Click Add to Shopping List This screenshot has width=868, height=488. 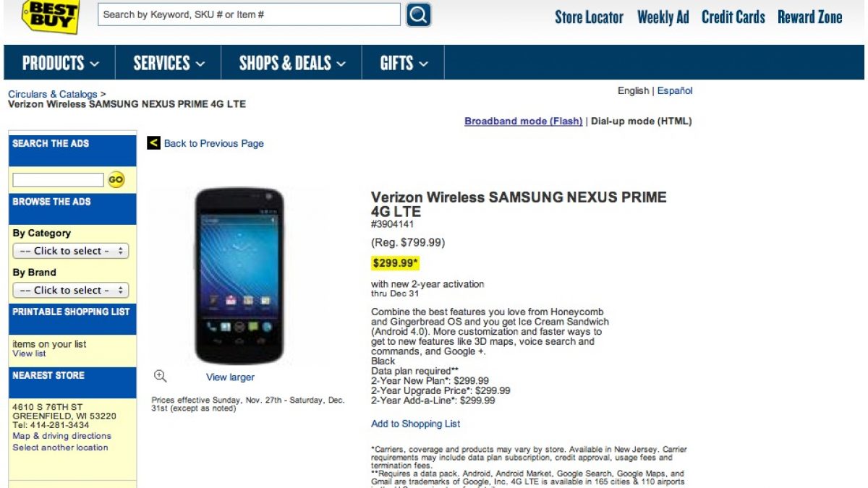pyautogui.click(x=415, y=424)
